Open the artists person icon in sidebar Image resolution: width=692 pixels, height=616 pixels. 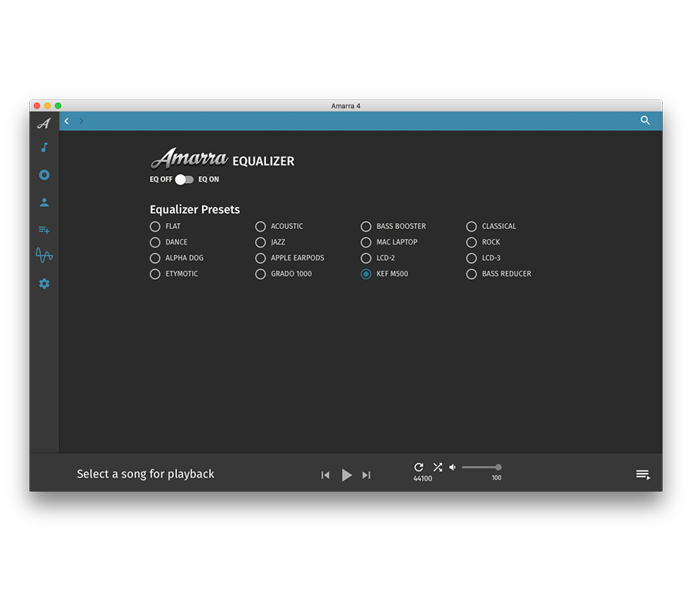pos(45,202)
